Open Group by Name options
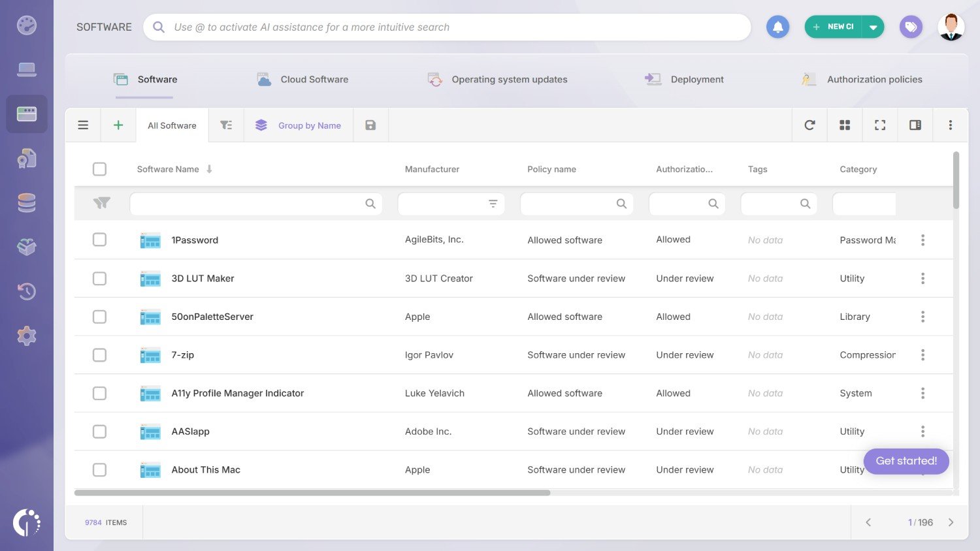This screenshot has width=980, height=551. point(299,125)
